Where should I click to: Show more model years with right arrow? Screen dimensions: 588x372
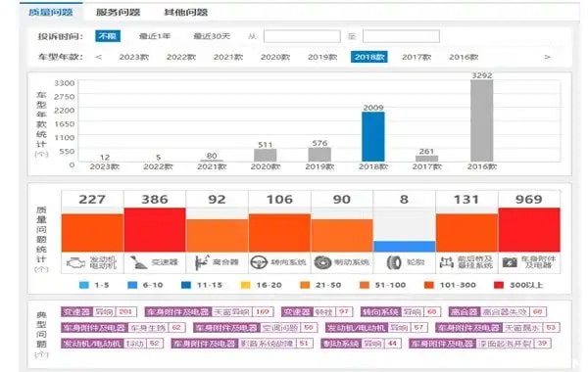coord(547,57)
